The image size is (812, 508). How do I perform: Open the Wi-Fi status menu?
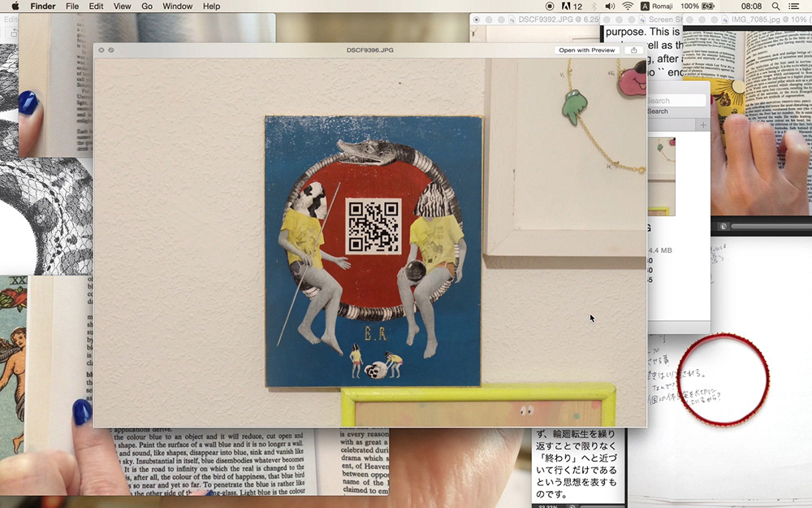628,7
